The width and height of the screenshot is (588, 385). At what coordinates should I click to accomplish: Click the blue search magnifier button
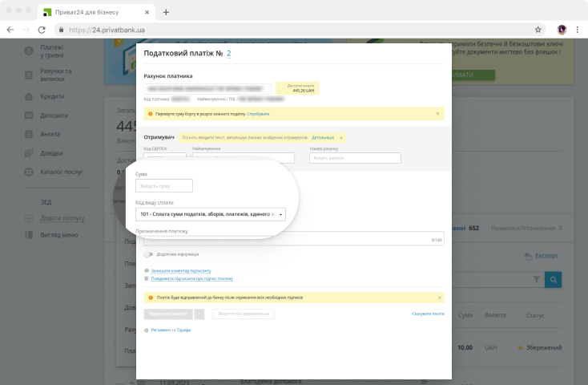pyautogui.click(x=553, y=279)
